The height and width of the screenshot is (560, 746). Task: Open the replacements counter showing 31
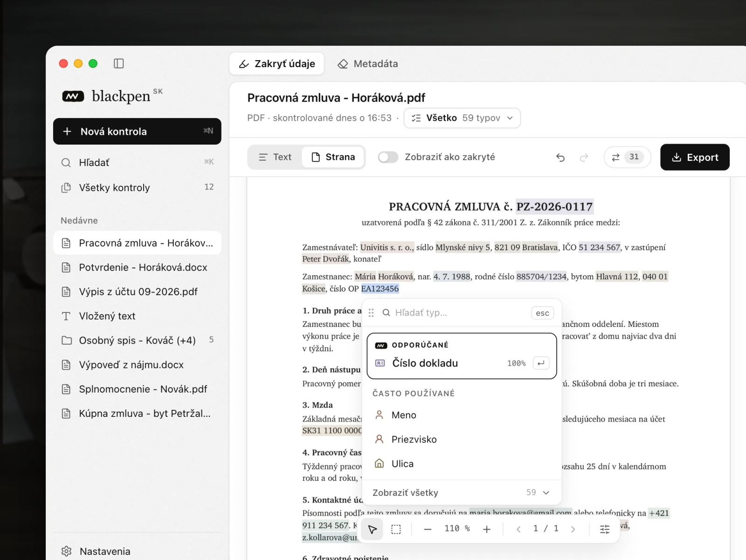click(x=627, y=157)
